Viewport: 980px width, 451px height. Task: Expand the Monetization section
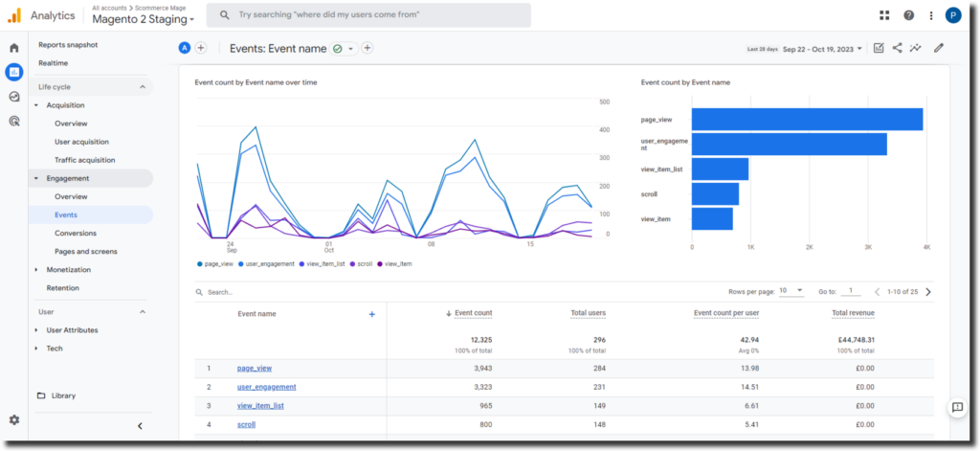68,270
